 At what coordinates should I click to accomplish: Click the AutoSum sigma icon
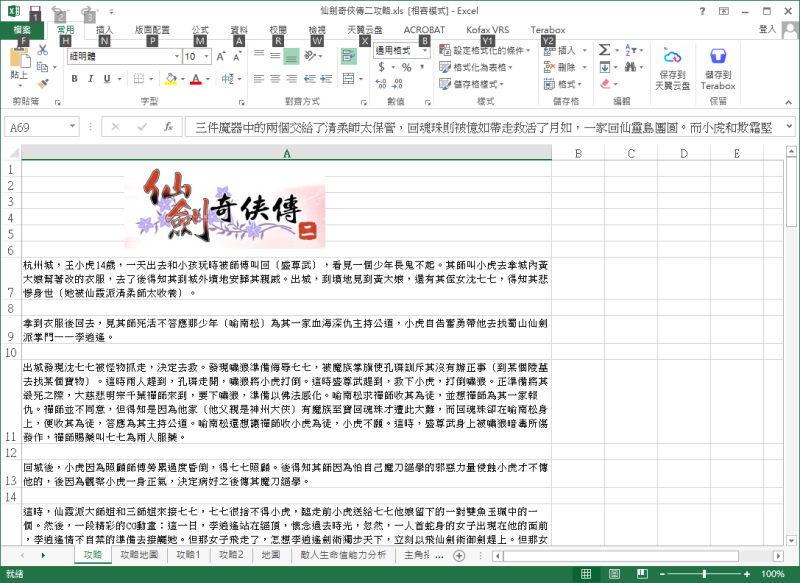point(605,50)
